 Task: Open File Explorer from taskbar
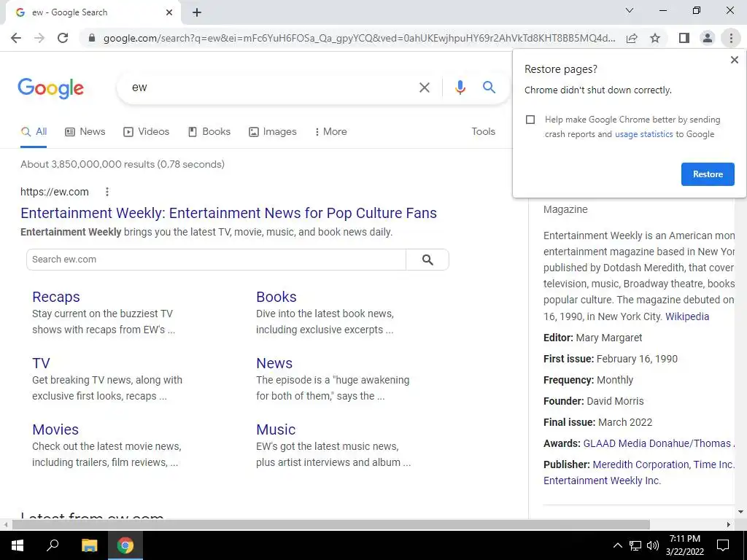click(89, 545)
